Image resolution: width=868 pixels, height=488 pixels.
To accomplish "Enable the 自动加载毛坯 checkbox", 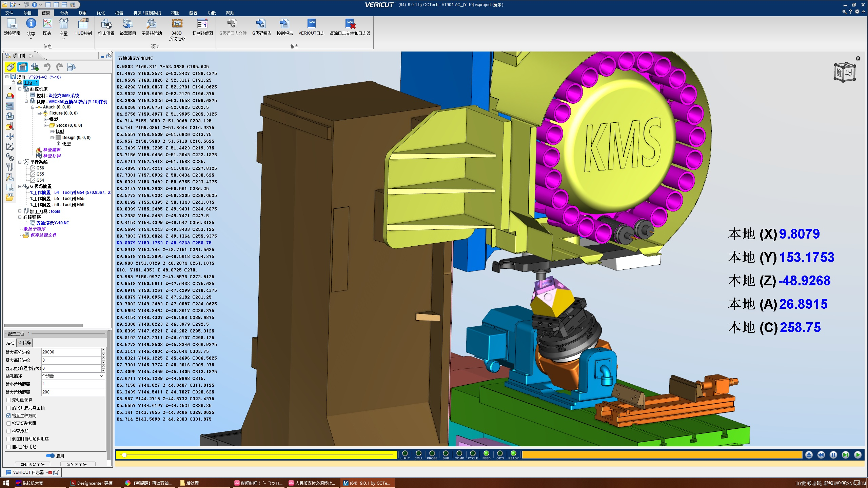I will coord(9,447).
